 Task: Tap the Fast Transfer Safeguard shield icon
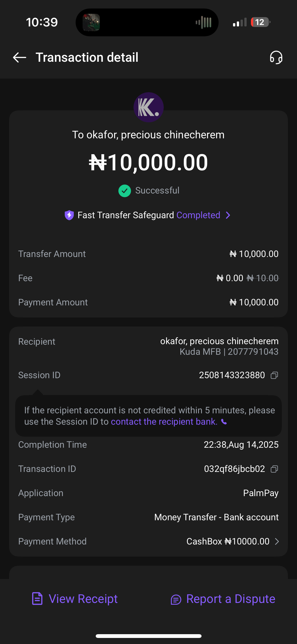point(69,215)
